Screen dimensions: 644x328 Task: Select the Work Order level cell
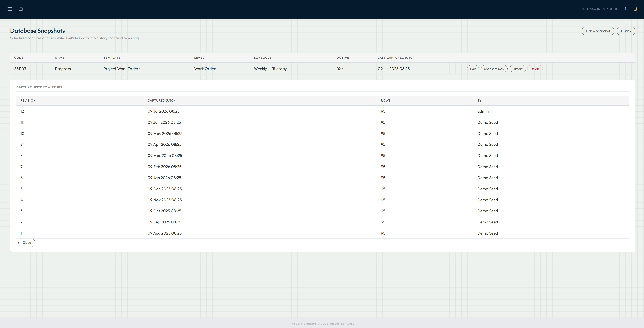pyautogui.click(x=205, y=69)
